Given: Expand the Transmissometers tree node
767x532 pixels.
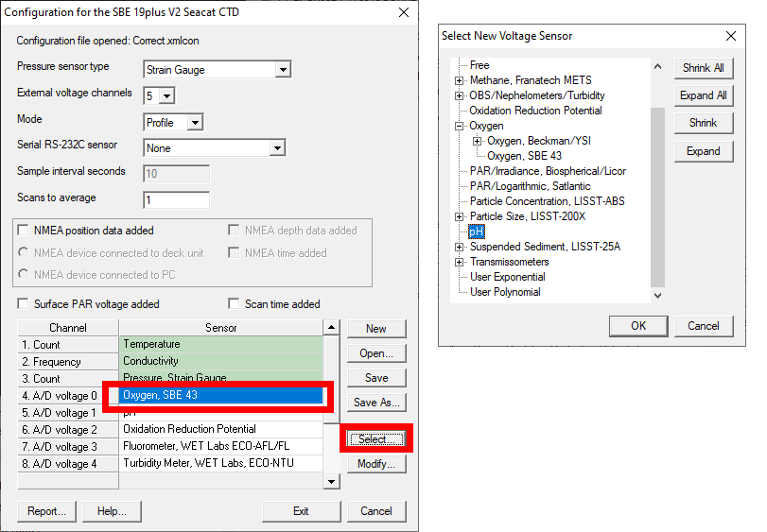Looking at the screenshot, I should [460, 262].
